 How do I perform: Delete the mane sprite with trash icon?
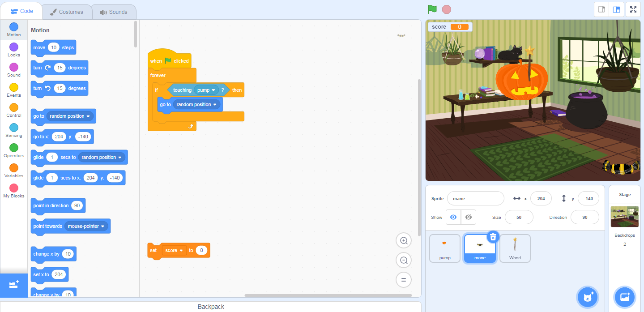[x=493, y=237]
